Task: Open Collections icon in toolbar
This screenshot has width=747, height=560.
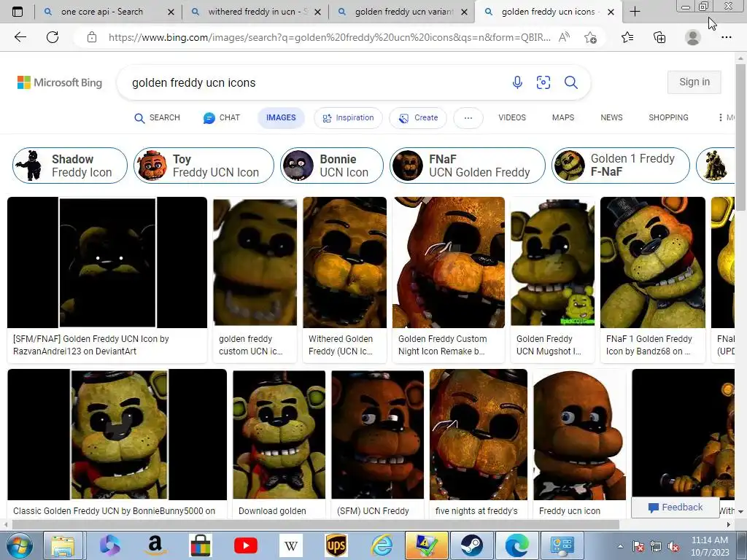Action: point(659,37)
